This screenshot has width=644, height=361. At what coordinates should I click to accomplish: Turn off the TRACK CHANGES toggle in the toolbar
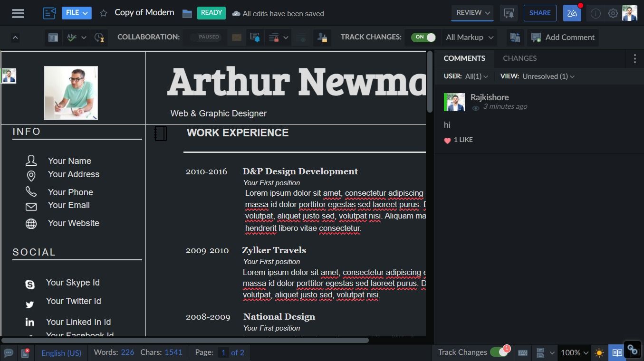[x=423, y=37]
